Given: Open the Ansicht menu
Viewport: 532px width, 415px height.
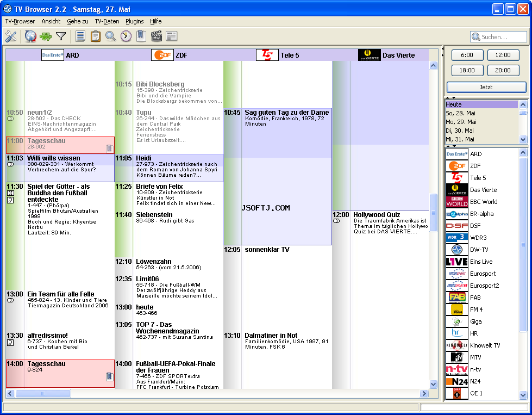Looking at the screenshot, I should pos(51,21).
